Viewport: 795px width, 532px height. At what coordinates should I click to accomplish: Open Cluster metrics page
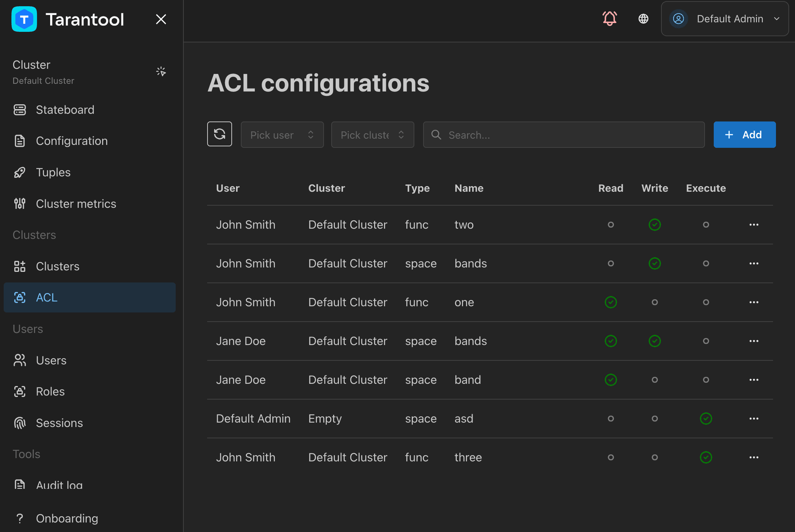coord(90,204)
